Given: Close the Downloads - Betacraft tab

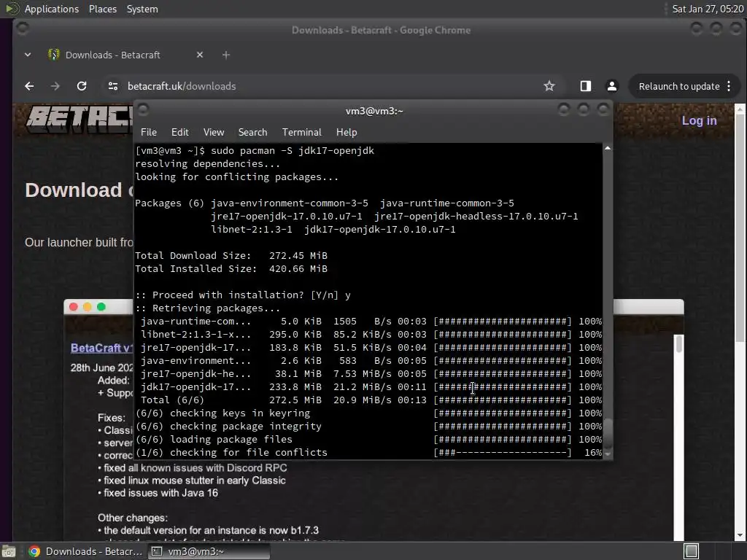Looking at the screenshot, I should pyautogui.click(x=200, y=55).
